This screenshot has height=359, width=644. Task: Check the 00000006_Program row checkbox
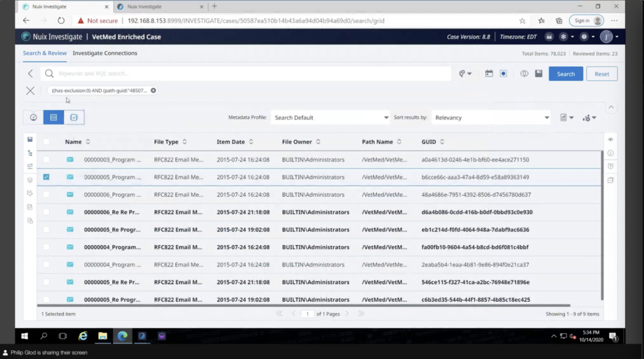coord(46,195)
